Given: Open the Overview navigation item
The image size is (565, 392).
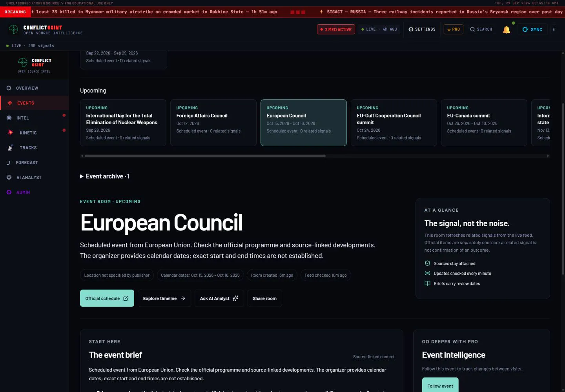Looking at the screenshot, I should pos(34,88).
